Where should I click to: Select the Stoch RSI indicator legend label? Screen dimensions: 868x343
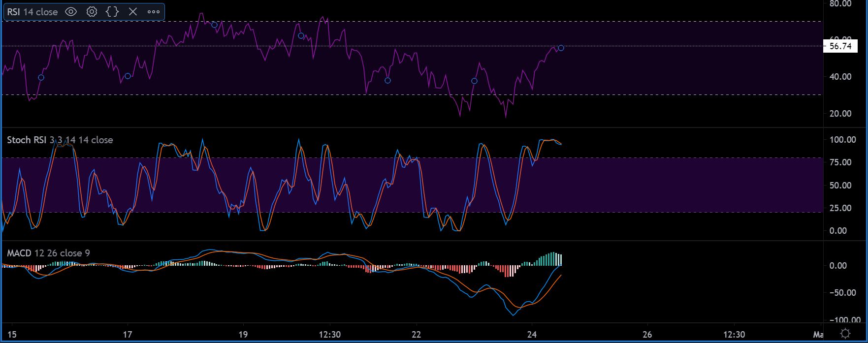pos(60,140)
